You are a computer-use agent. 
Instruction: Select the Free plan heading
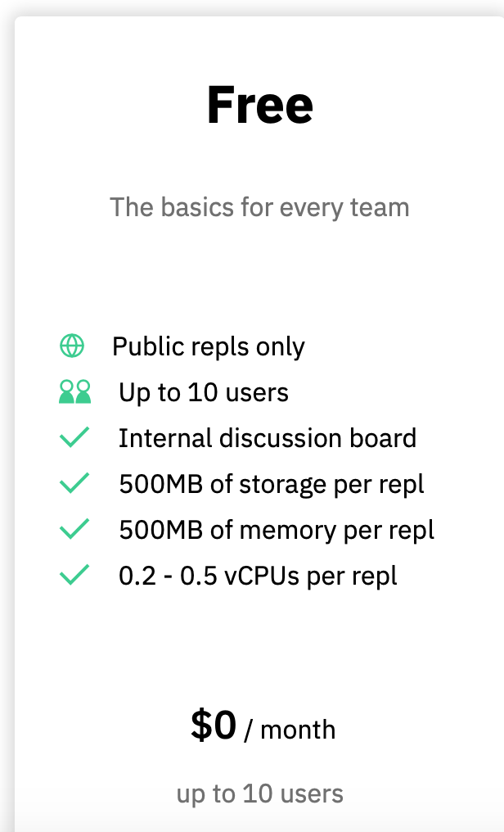(259, 105)
